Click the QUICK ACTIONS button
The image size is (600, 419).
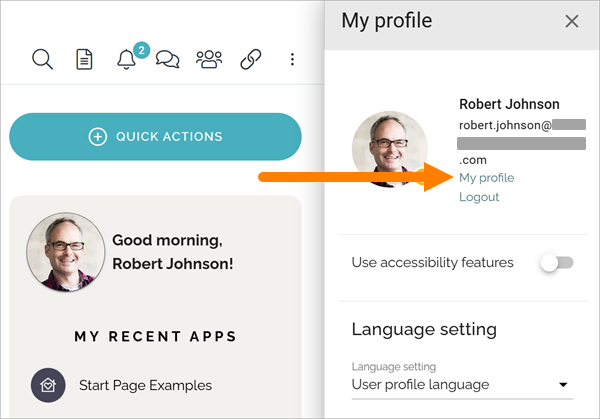(155, 137)
